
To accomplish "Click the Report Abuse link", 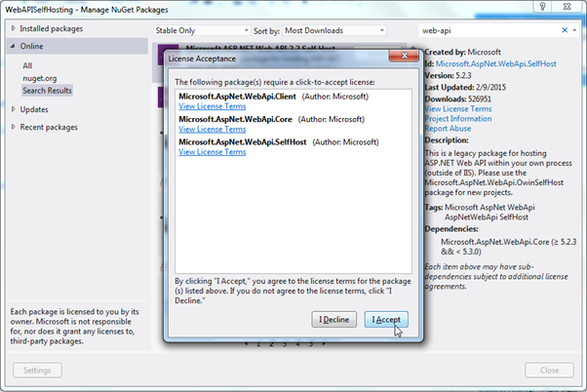I will (448, 129).
